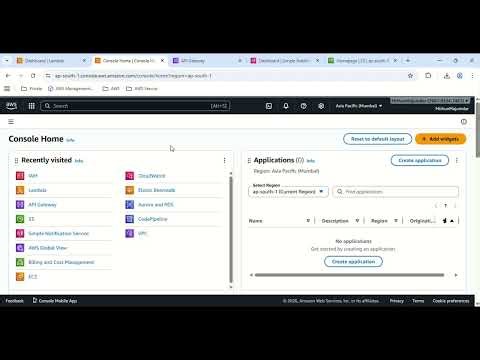Click the S3 service icon

(20, 219)
